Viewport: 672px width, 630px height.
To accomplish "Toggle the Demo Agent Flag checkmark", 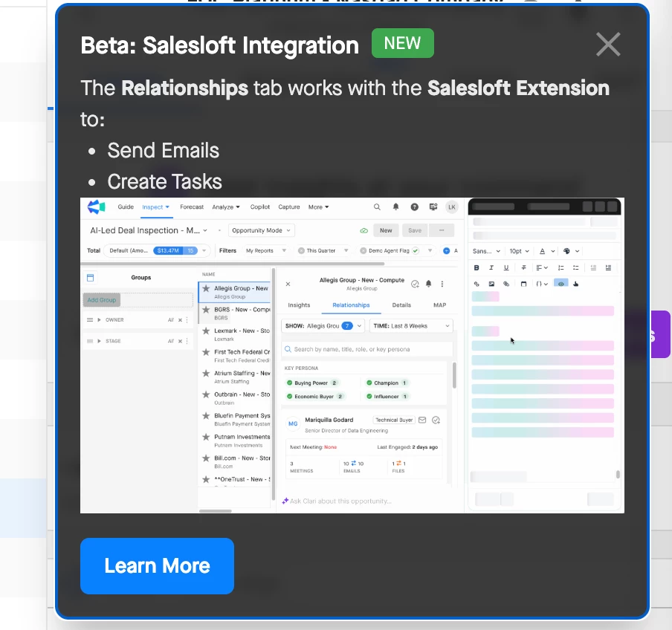I will [x=416, y=250].
